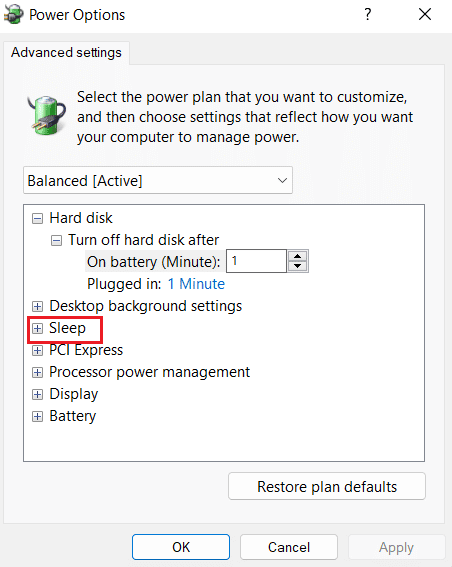Click the green battery plug icon
452x567 pixels.
[47, 115]
